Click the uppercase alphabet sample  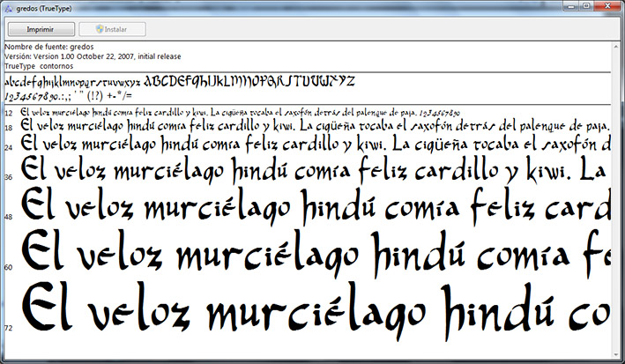249,81
